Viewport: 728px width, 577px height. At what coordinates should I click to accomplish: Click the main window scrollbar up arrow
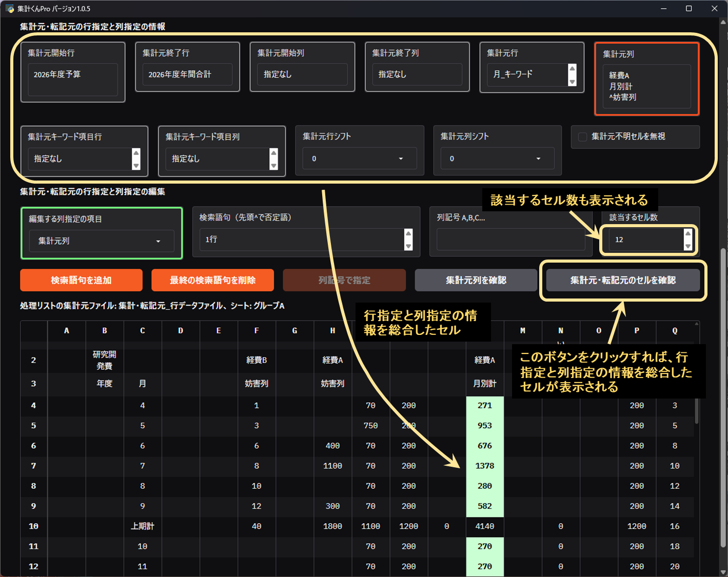click(723, 22)
